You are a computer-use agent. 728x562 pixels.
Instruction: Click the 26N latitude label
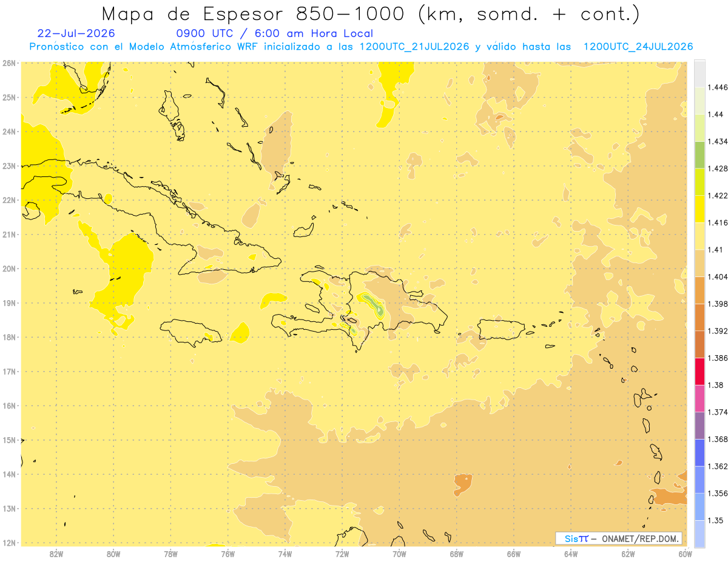[9, 63]
